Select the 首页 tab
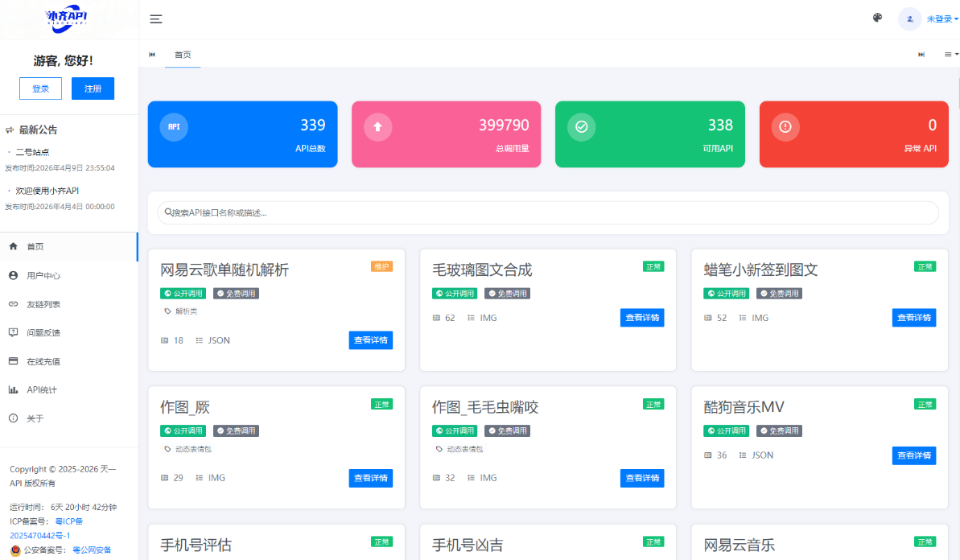The image size is (960, 560). click(x=183, y=55)
